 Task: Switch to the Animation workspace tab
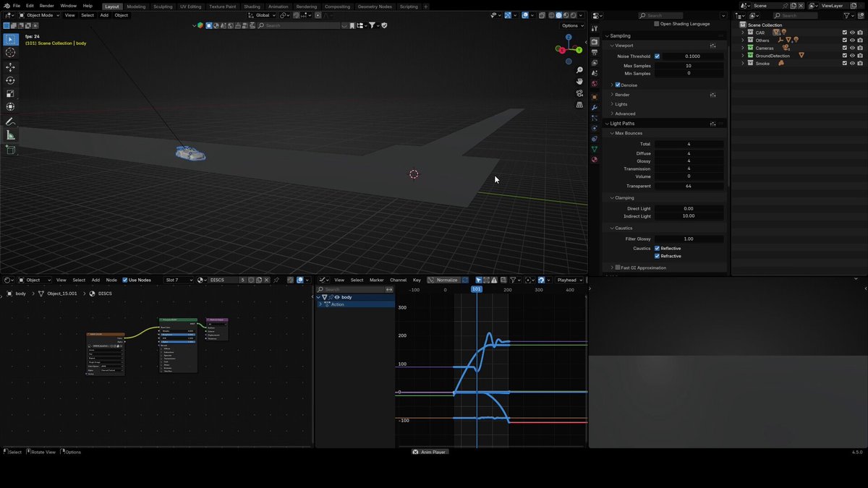coord(278,7)
